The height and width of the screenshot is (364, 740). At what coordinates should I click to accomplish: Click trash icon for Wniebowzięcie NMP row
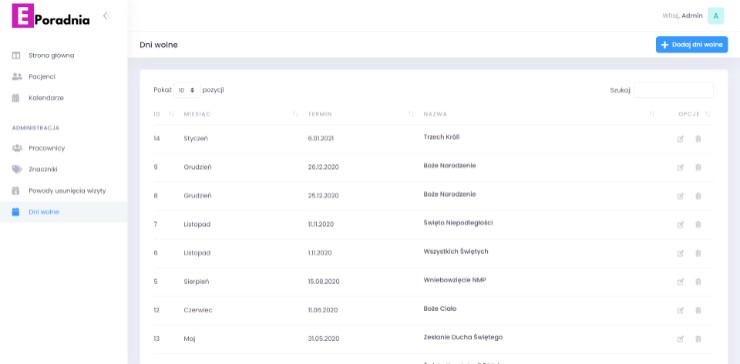pos(698,282)
